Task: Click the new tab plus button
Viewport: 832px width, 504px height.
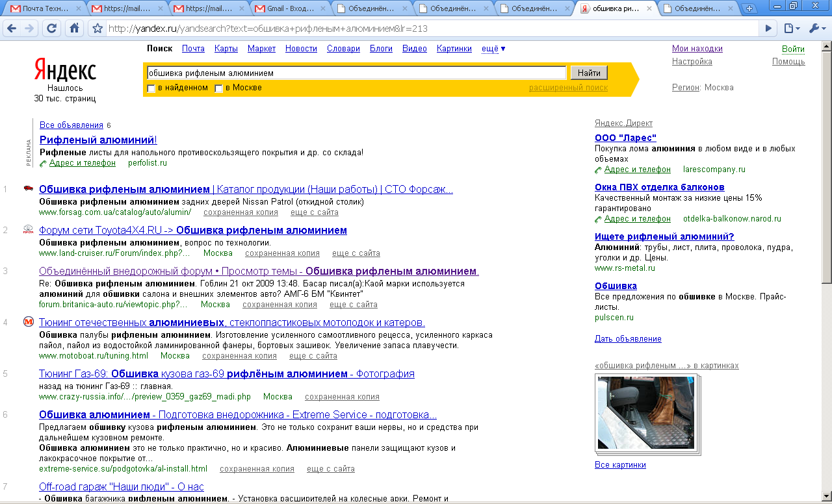Action: (749, 8)
